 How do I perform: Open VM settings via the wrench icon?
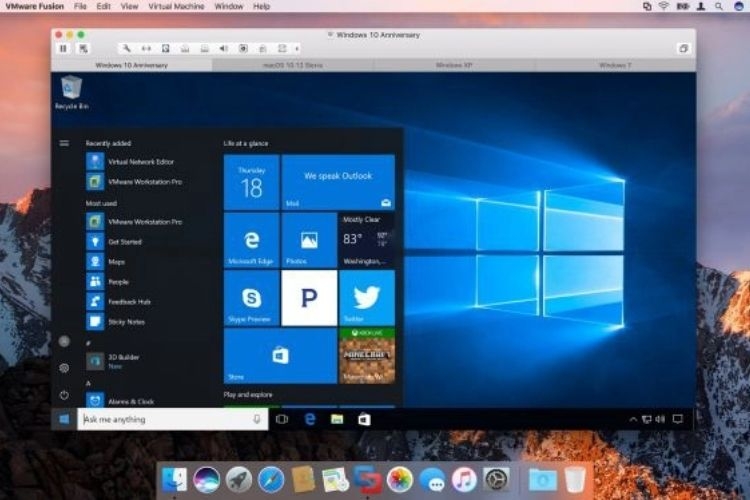pyautogui.click(x=126, y=48)
